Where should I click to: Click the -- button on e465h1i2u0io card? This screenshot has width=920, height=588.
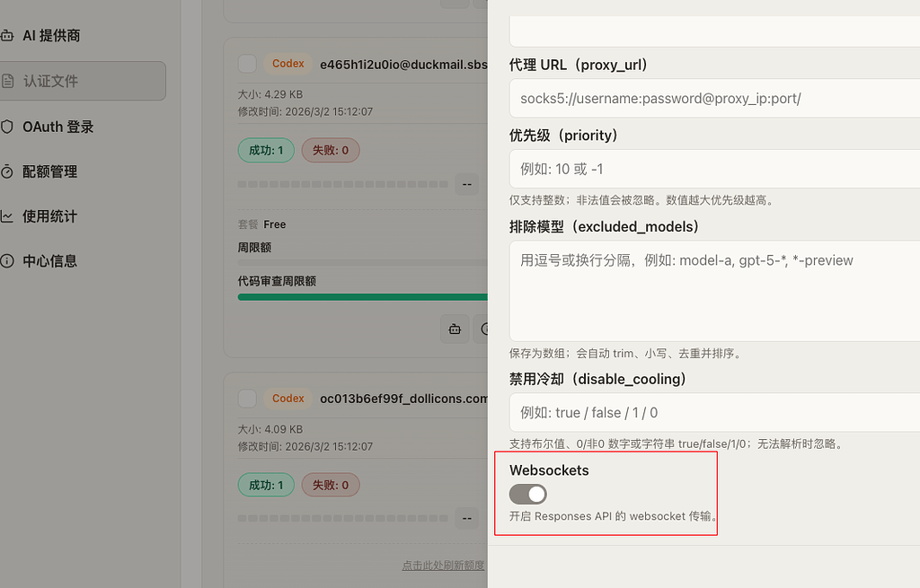coord(467,184)
